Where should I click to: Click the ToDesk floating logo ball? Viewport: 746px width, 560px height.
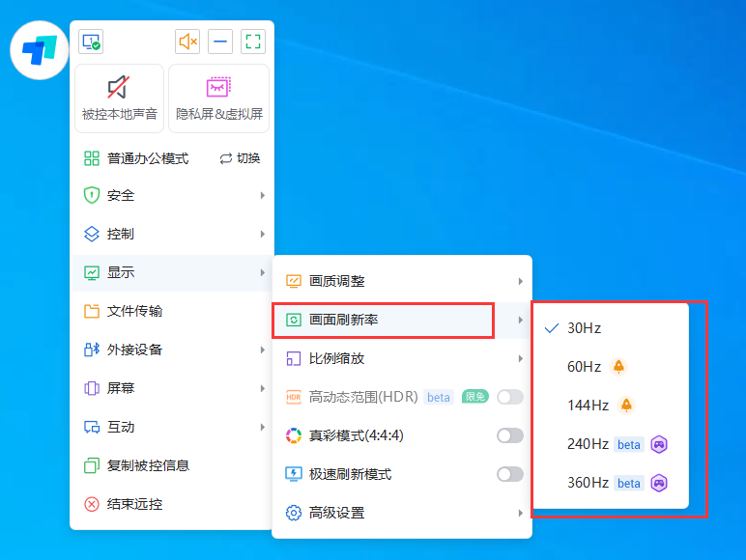click(x=40, y=50)
